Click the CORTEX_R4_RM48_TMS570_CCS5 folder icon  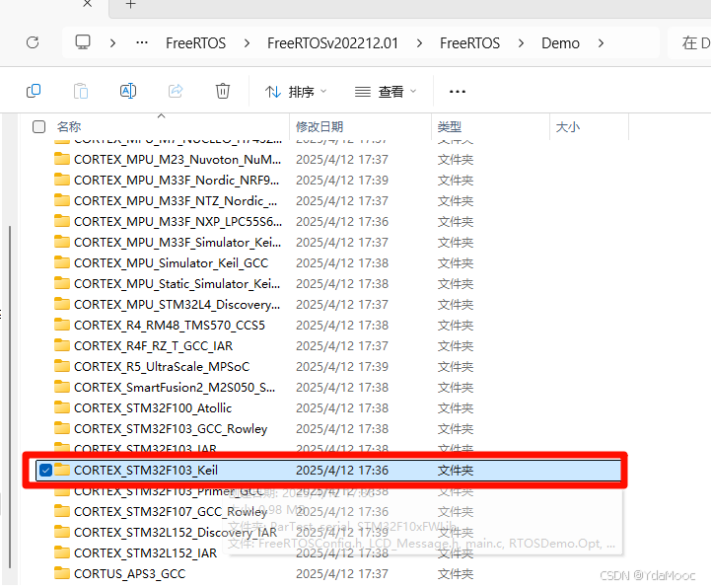[62, 325]
